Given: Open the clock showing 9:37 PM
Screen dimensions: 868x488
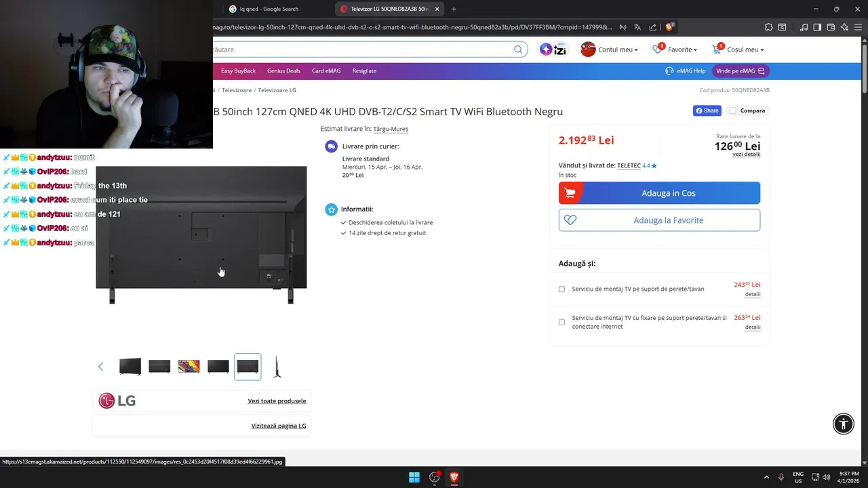Looking at the screenshot, I should [x=848, y=477].
